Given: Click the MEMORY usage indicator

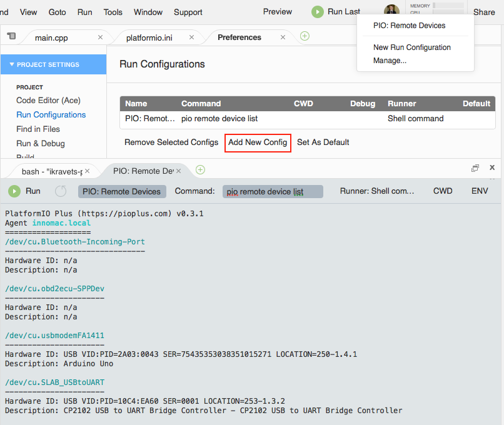Looking at the screenshot, I should [x=436, y=6].
